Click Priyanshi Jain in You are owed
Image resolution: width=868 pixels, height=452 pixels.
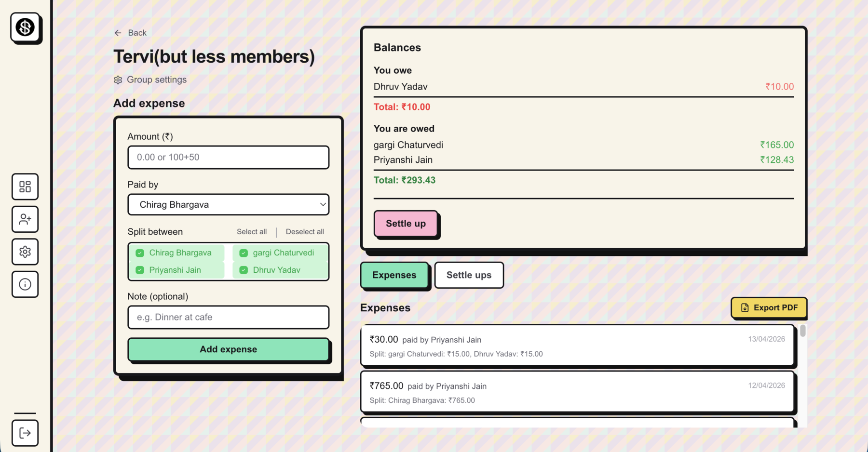click(x=403, y=160)
